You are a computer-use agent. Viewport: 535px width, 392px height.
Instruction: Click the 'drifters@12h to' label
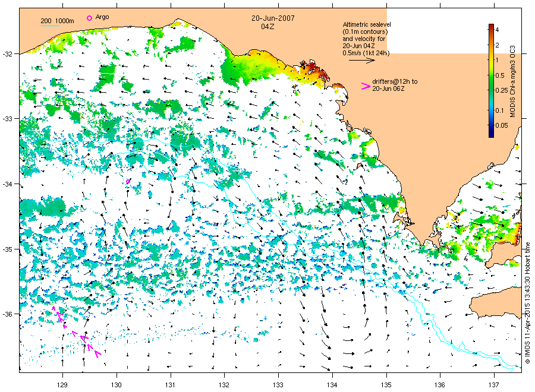point(395,81)
